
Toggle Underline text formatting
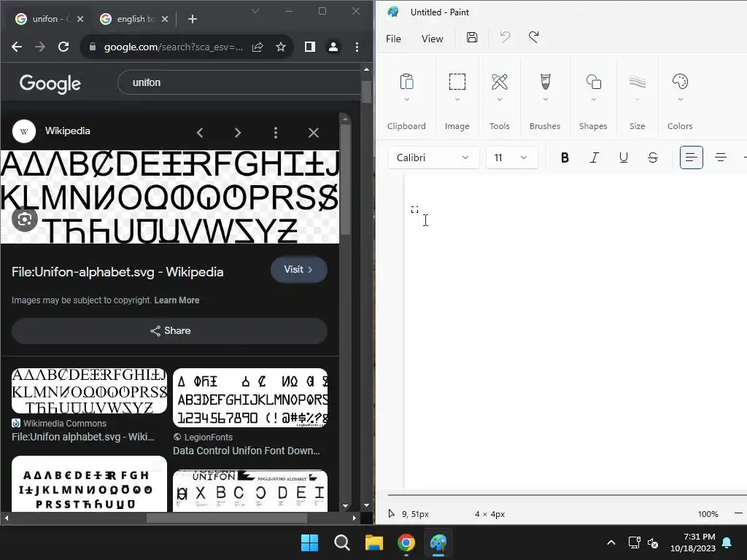coord(623,157)
